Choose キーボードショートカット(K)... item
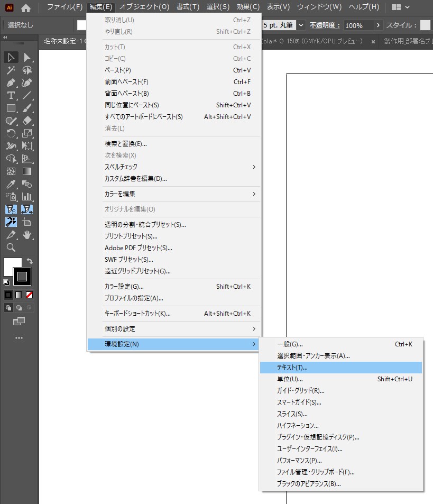This screenshot has width=433, height=504. point(174,314)
